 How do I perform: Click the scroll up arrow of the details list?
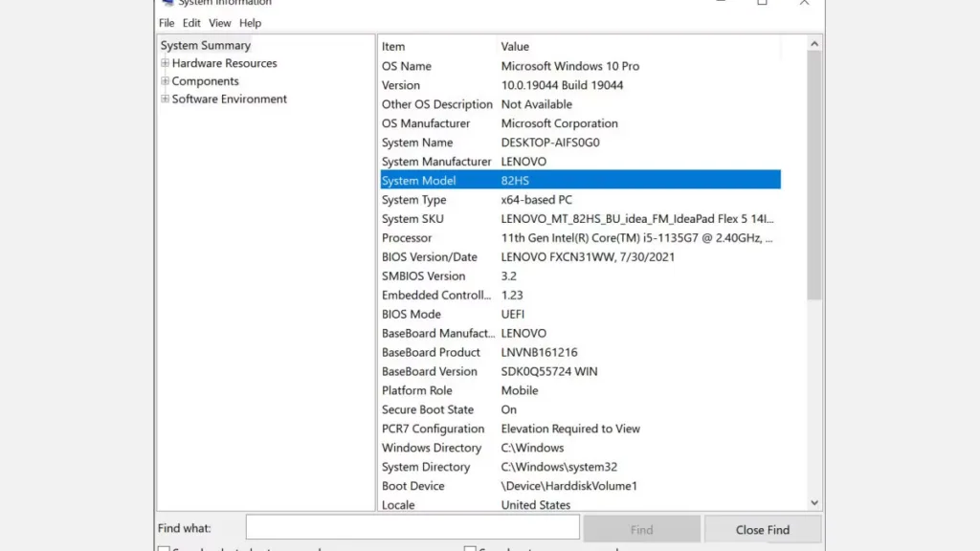(813, 44)
